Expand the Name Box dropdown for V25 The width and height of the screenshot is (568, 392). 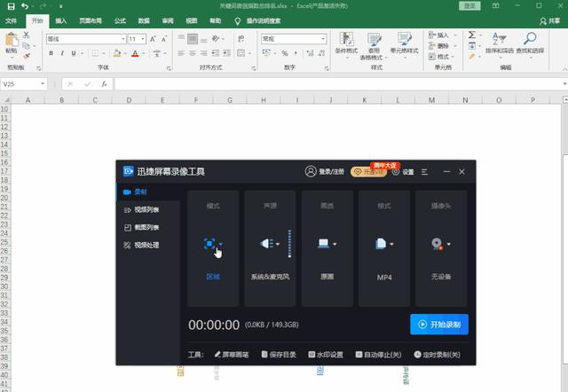point(43,84)
